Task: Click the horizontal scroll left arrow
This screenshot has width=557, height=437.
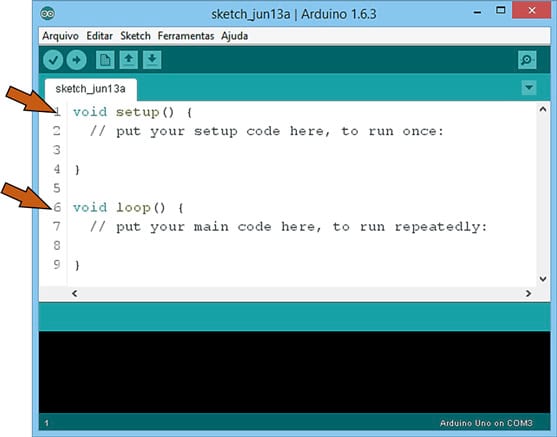Action: point(75,293)
